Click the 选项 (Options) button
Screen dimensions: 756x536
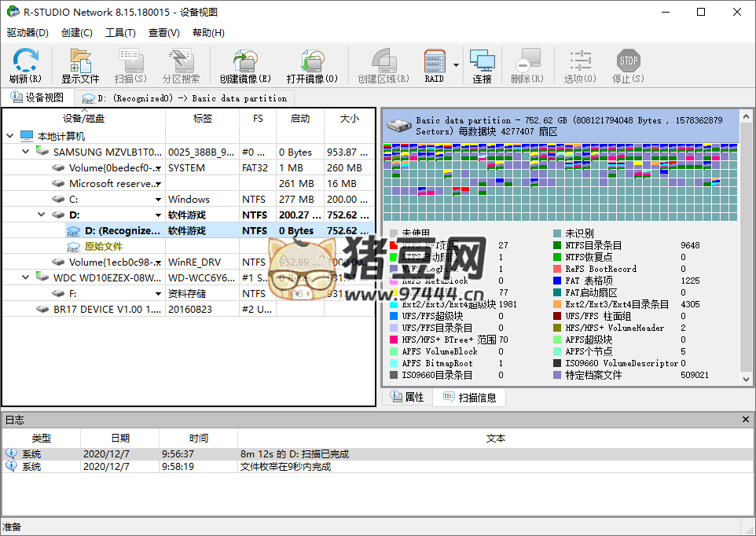click(x=578, y=64)
